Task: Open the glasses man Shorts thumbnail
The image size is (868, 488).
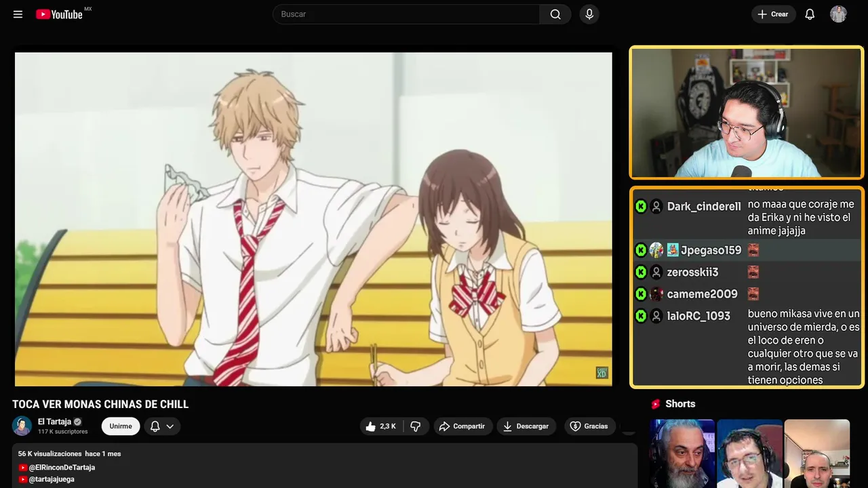Action: coord(749,453)
